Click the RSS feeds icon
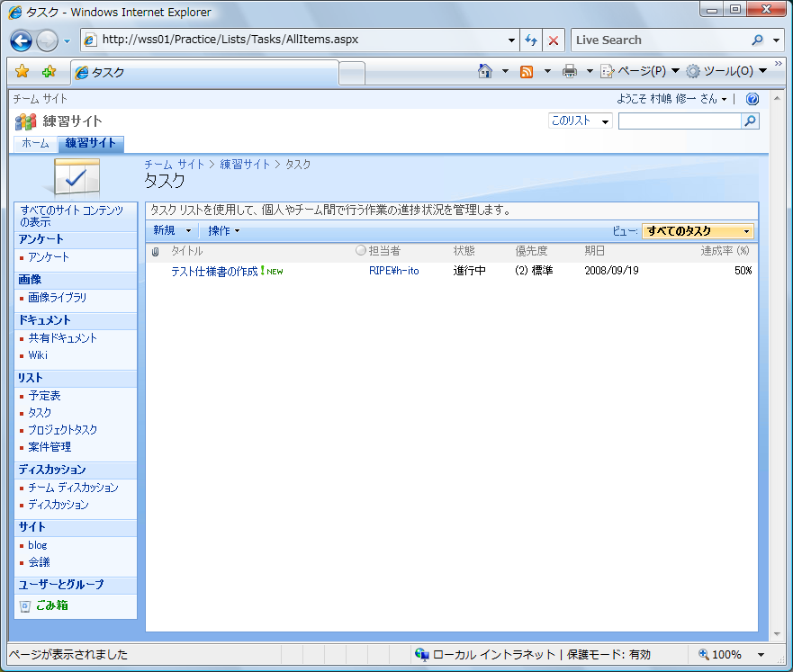This screenshot has height=672, width=793. point(527,71)
